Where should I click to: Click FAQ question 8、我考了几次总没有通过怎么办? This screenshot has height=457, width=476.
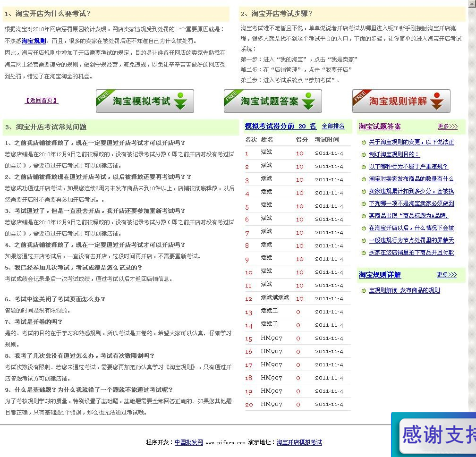[x=79, y=355]
